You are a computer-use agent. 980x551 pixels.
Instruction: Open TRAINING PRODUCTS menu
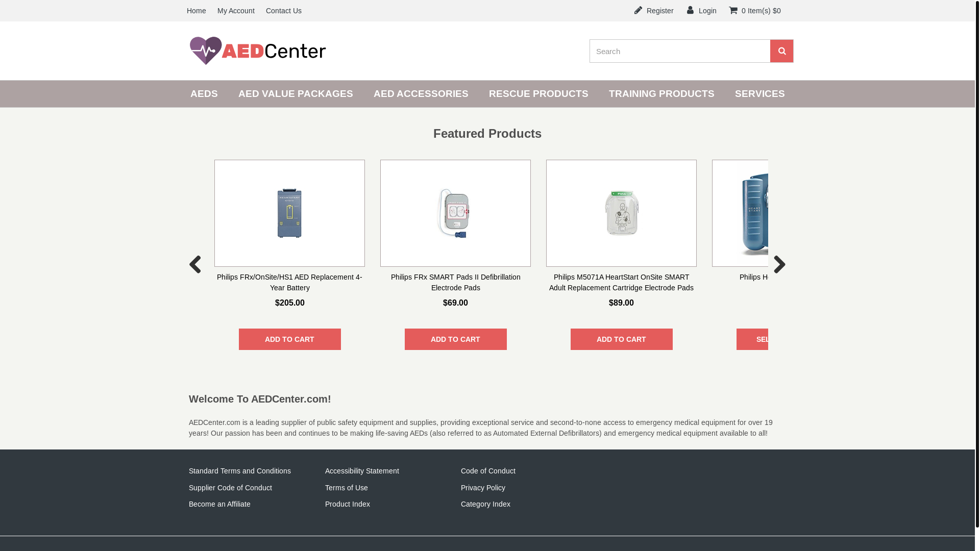coord(661,94)
